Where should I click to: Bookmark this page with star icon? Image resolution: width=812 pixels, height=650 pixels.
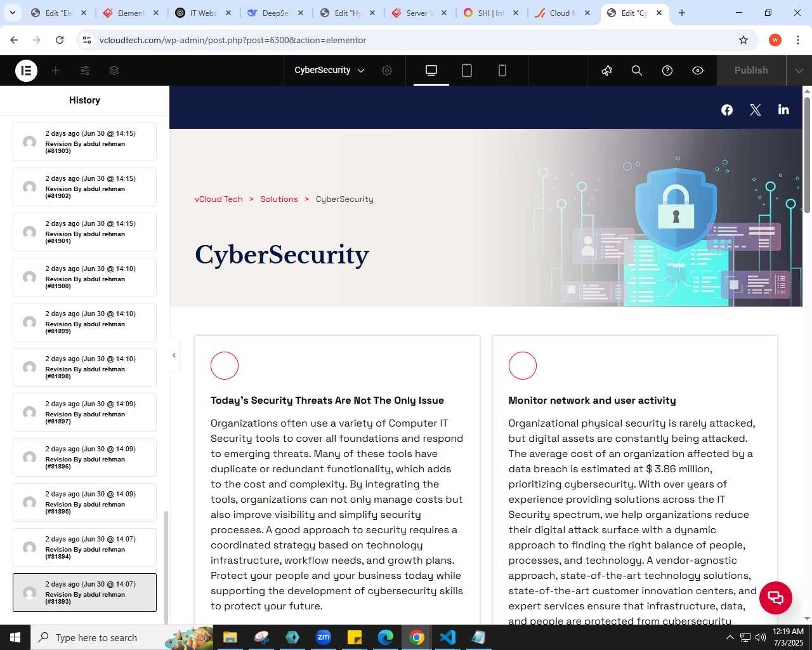tap(743, 40)
